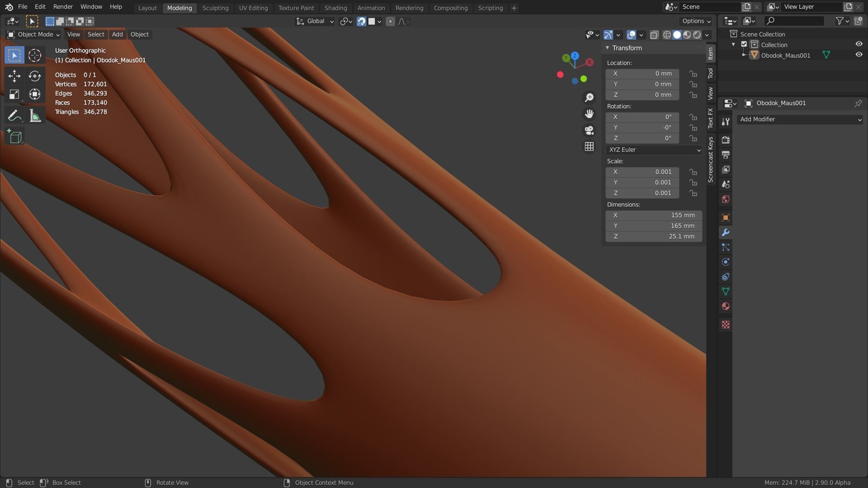
Task: Open the Modifier properties wrench tab
Action: (x=726, y=233)
